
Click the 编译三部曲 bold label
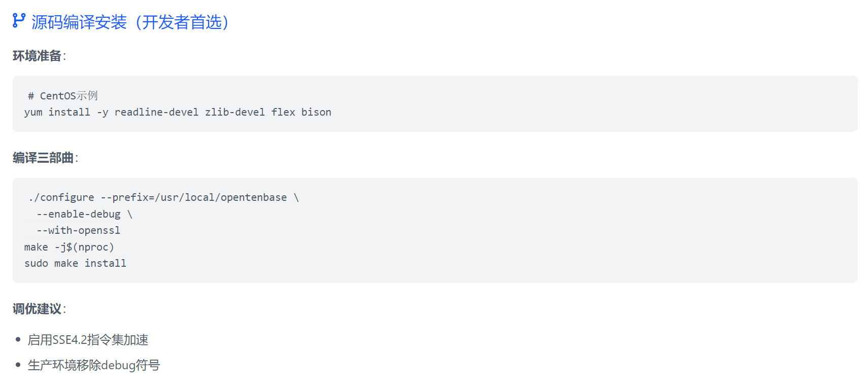point(43,158)
